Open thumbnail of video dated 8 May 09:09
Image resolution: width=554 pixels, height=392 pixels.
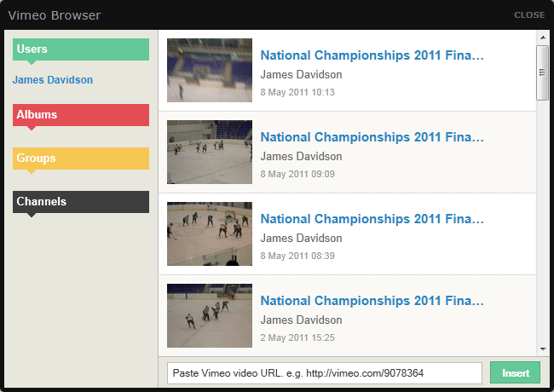[x=210, y=152]
